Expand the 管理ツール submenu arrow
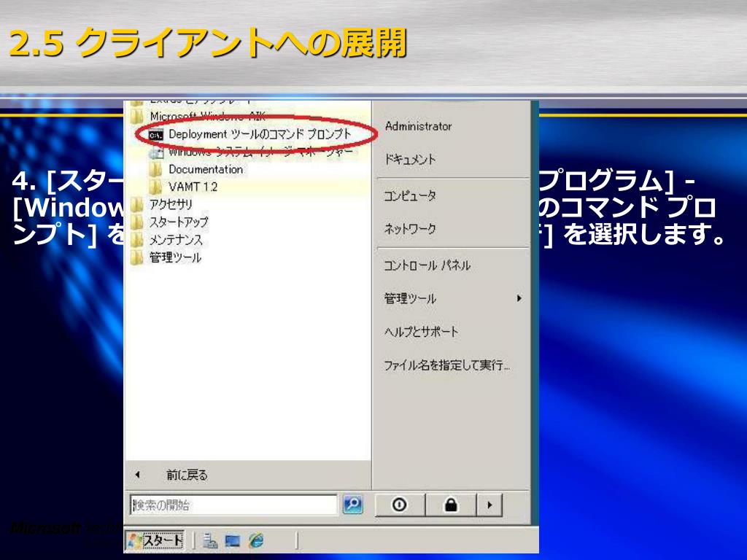This screenshot has width=747, height=560. (519, 298)
